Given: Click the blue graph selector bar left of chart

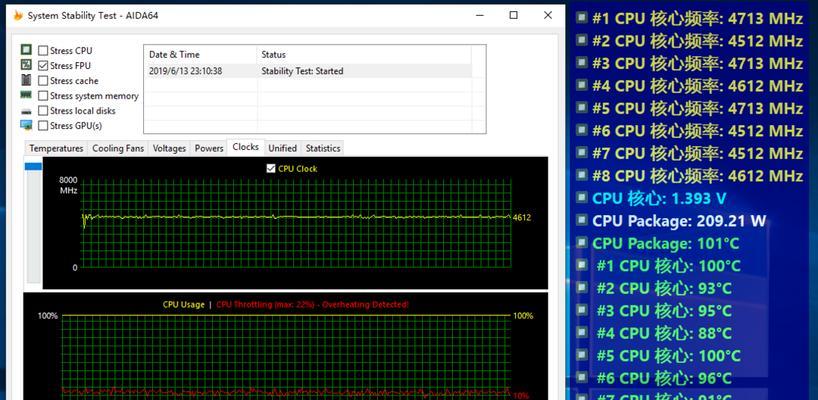Looking at the screenshot, I should point(33,166).
